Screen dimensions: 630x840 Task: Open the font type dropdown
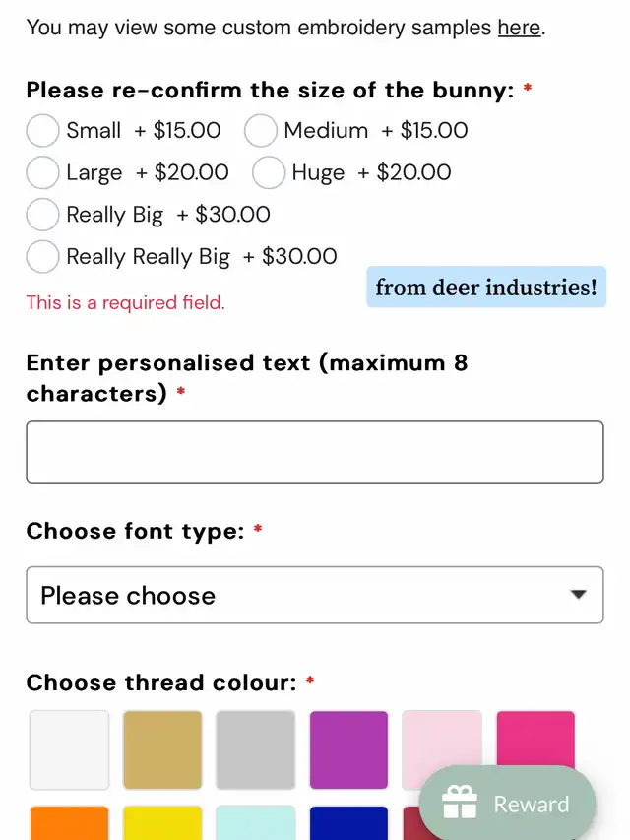coord(314,595)
